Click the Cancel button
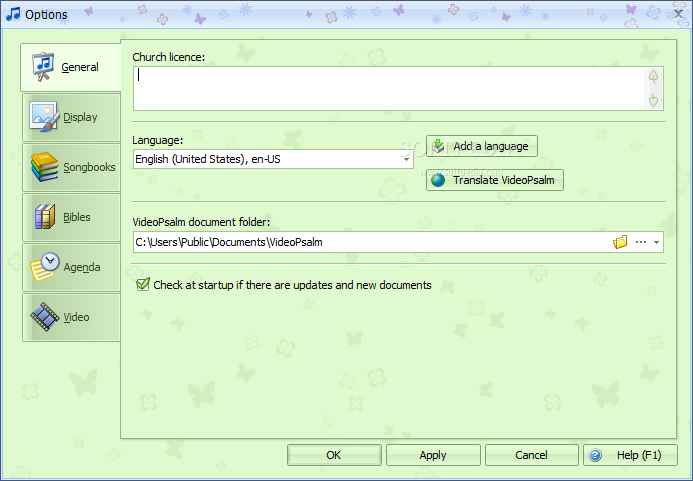The width and height of the screenshot is (693, 481). (532, 455)
